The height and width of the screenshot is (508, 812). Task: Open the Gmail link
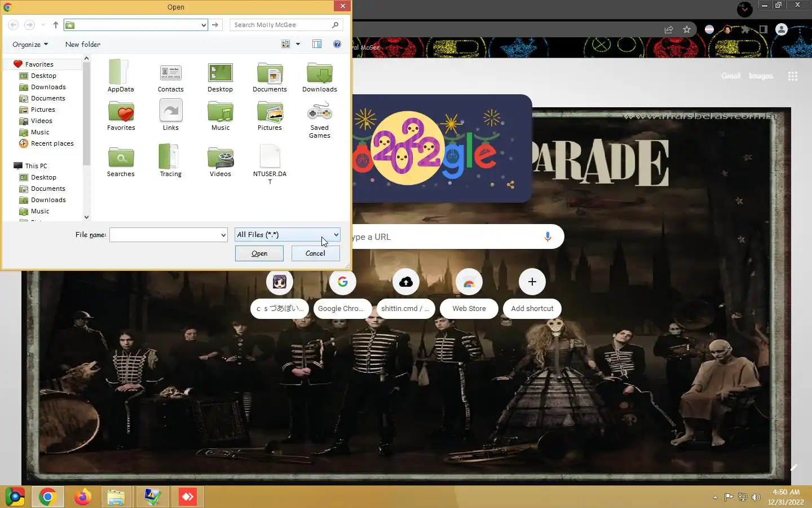[731, 76]
